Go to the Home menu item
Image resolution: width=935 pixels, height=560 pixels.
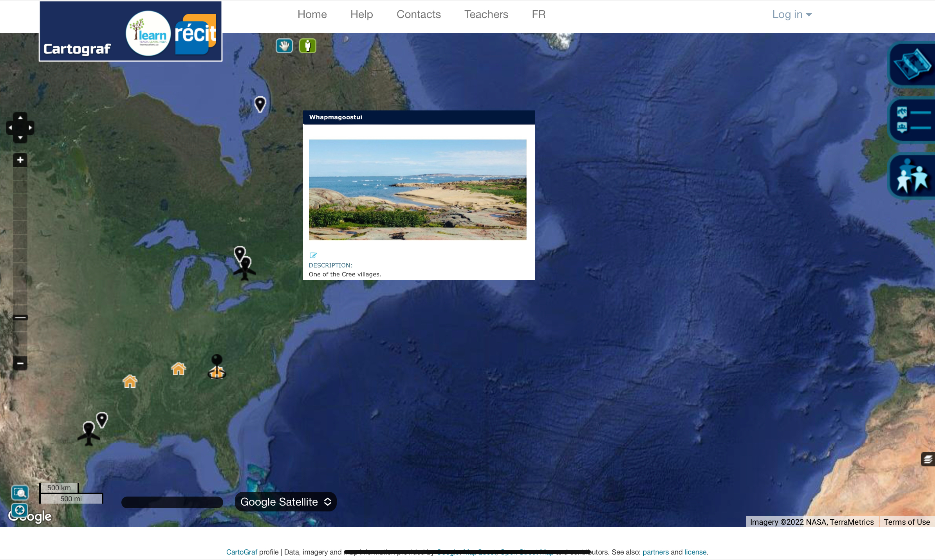(x=312, y=14)
